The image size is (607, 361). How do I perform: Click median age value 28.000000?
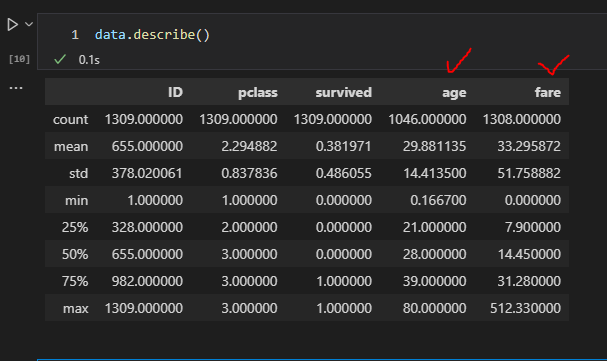[x=434, y=254]
